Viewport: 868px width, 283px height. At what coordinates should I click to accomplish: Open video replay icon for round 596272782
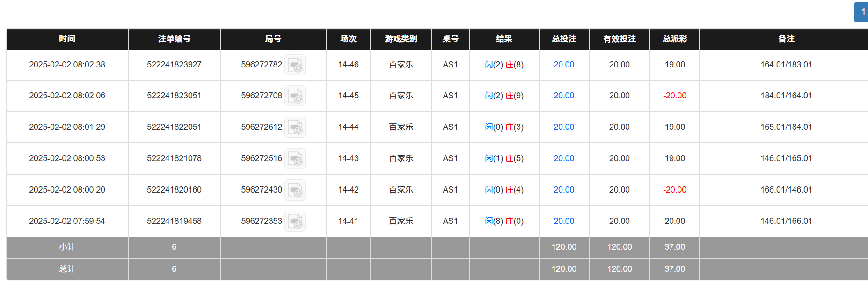(295, 65)
